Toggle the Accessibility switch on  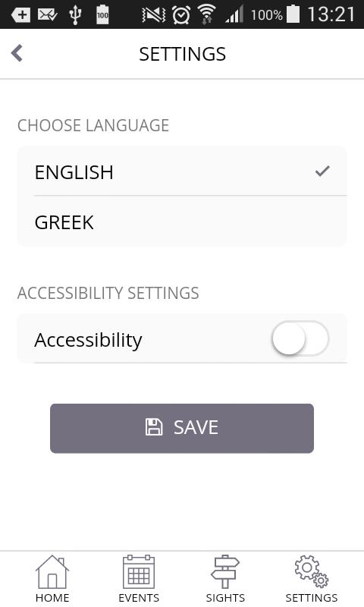point(300,338)
